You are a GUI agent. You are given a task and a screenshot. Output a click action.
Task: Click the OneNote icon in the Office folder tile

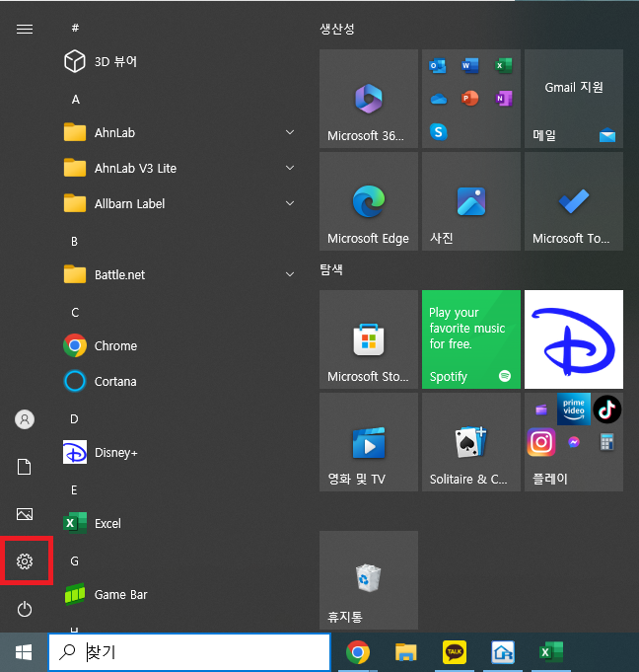(504, 99)
